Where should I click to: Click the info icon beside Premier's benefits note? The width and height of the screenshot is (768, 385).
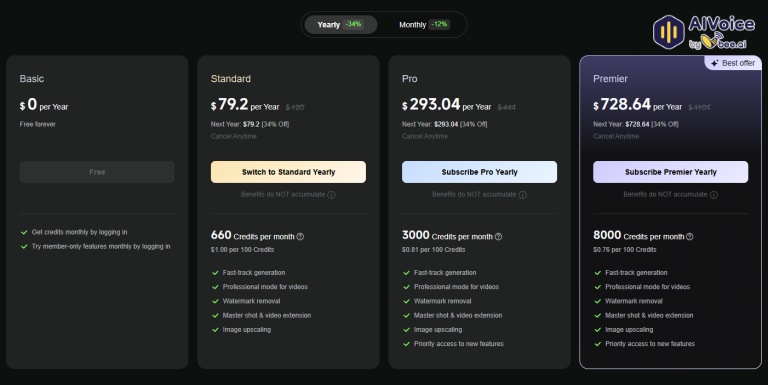714,195
